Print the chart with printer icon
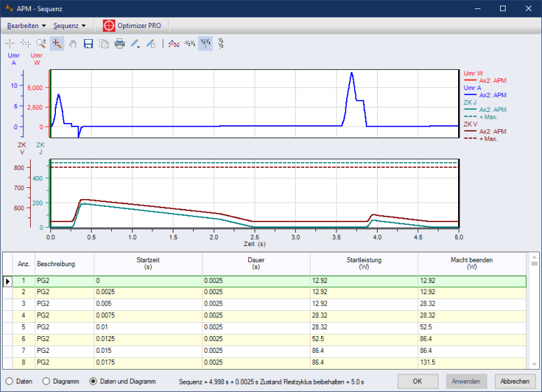Viewport: 542px width, 392px height. 120,43
